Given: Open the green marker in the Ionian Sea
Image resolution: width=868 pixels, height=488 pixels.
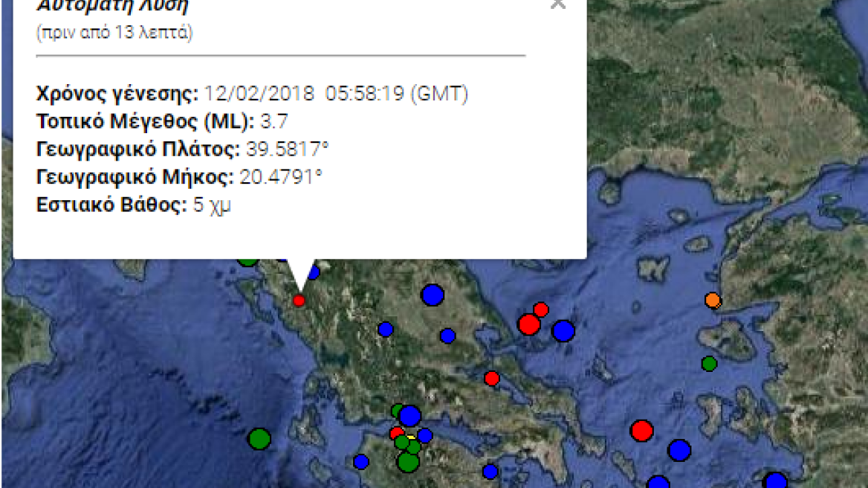Looking at the screenshot, I should point(260,439).
